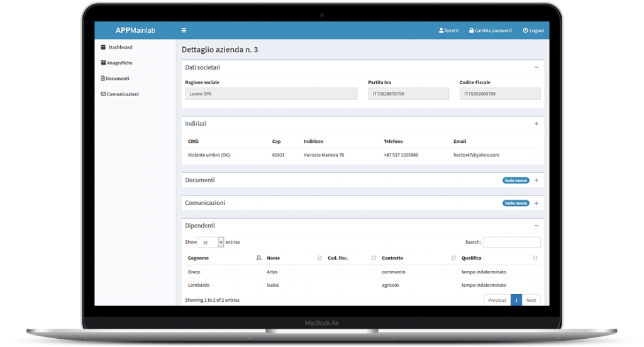The height and width of the screenshot is (347, 644).
Task: Open the Documenti sidebar section
Action: [x=117, y=79]
